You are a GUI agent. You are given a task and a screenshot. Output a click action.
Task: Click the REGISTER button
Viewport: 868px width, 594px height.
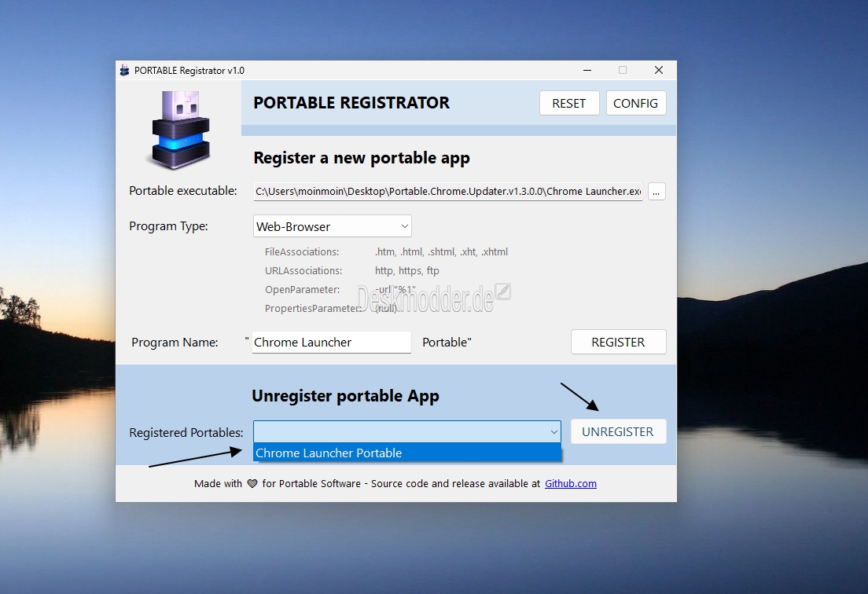point(618,343)
